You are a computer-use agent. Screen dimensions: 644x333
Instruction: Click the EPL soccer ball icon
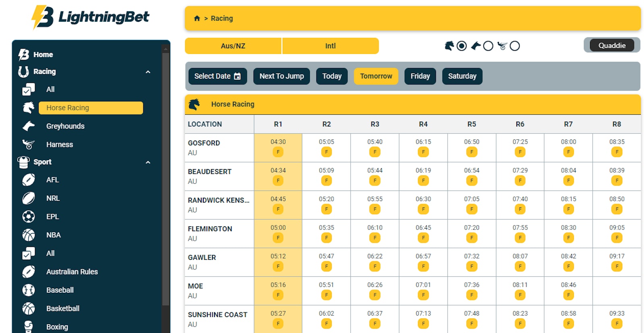click(x=29, y=217)
